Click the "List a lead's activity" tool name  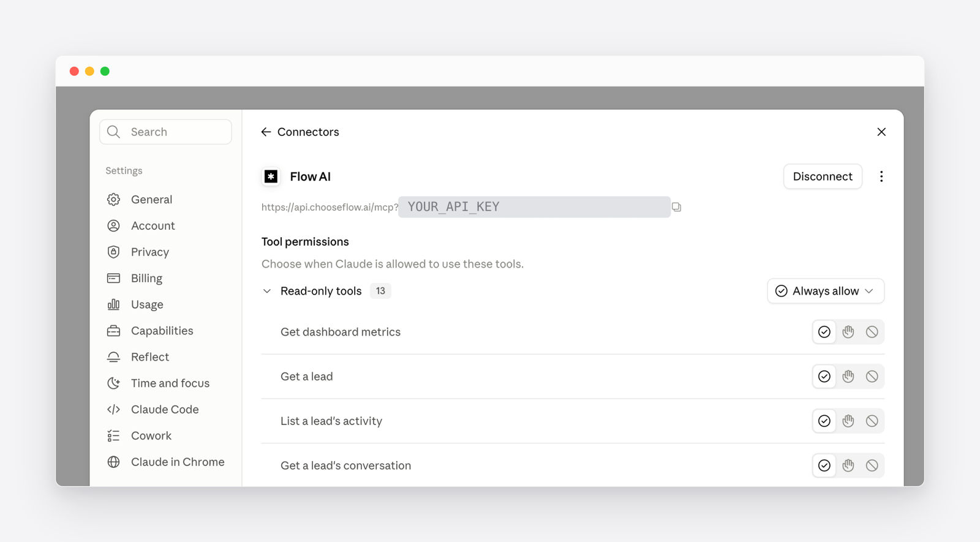331,421
